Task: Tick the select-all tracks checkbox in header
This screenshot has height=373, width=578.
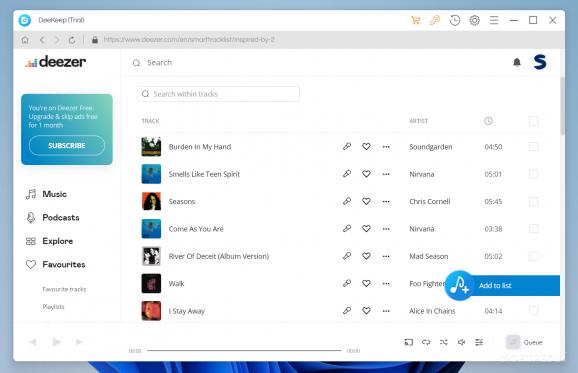Action: click(533, 121)
